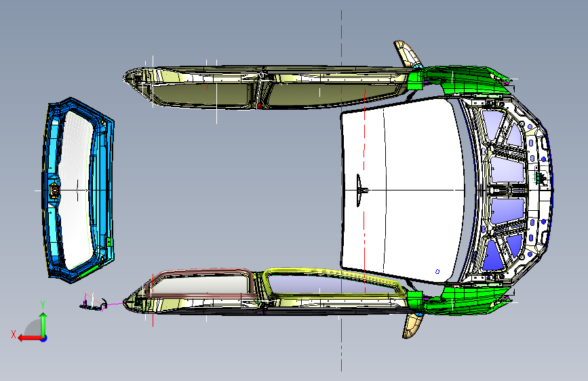
Task: Select the yellow front door window frame
Action: click(334, 282)
